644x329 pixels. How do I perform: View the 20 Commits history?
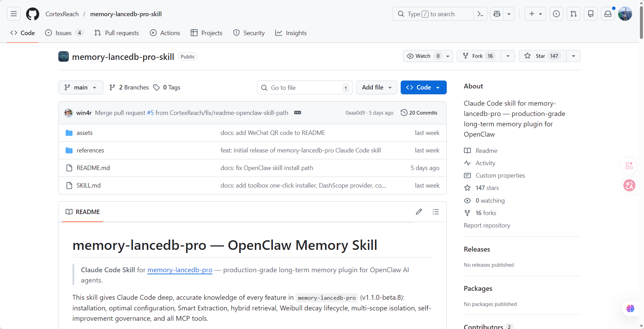pyautogui.click(x=419, y=113)
